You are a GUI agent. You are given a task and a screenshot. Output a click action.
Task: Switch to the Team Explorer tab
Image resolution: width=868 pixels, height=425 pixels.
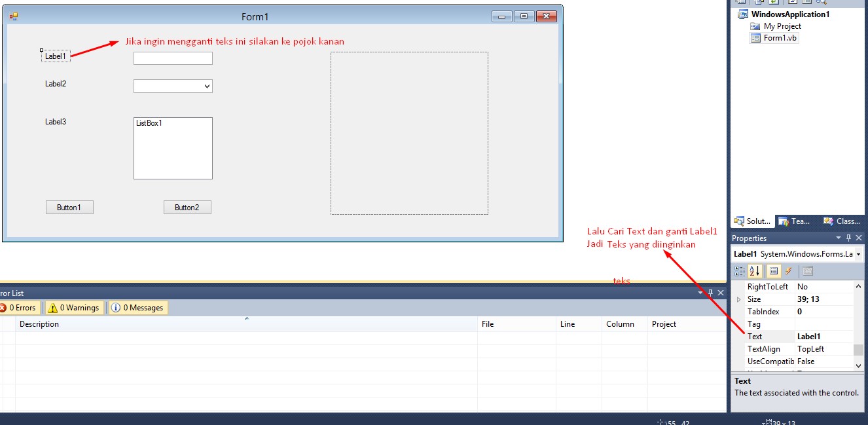coord(795,221)
